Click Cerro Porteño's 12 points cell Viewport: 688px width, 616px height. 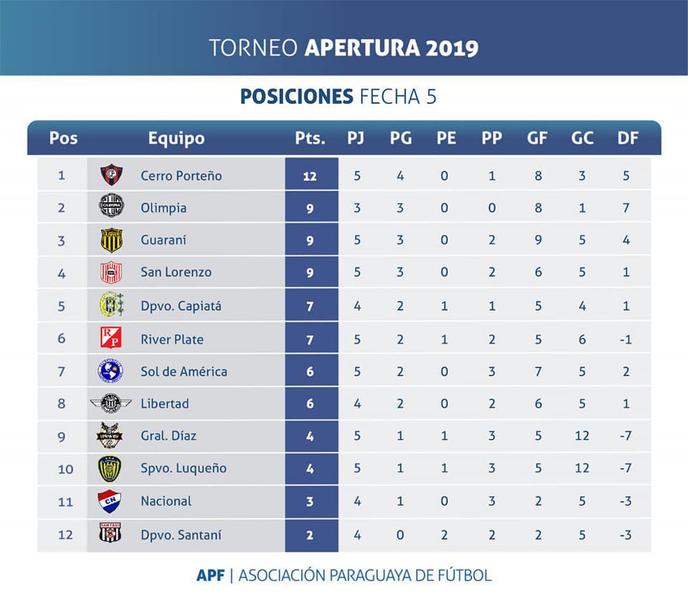[x=312, y=174]
